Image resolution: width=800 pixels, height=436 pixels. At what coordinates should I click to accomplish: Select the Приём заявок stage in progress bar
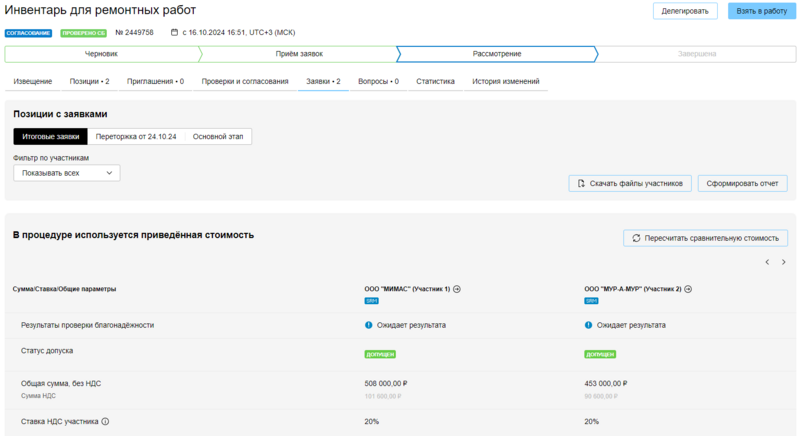(298, 53)
